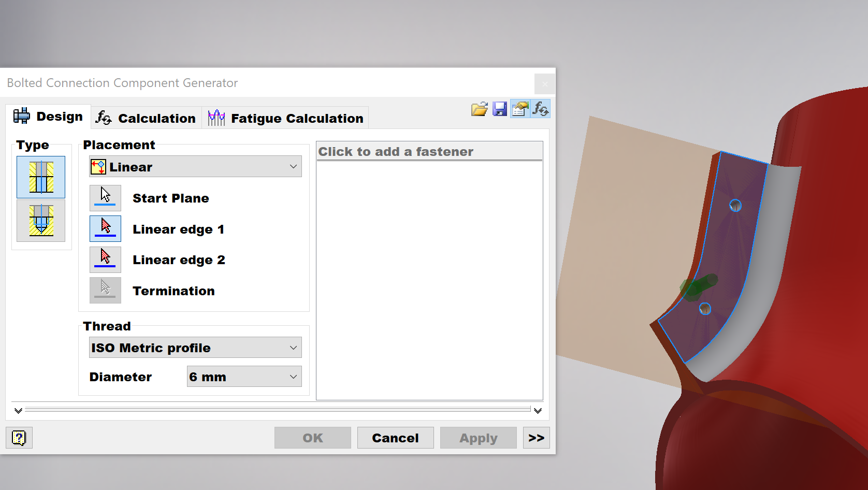Expand more options with the >> button

point(536,437)
